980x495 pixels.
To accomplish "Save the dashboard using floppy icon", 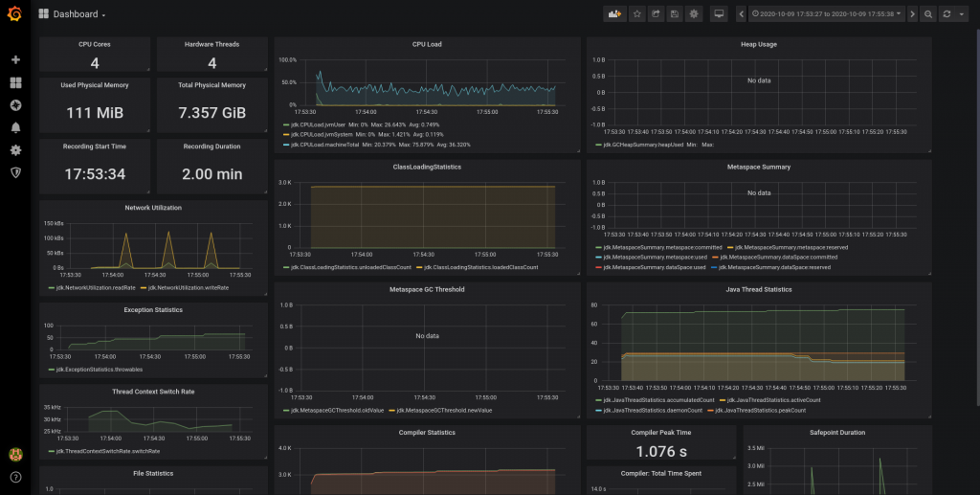I will (x=675, y=14).
